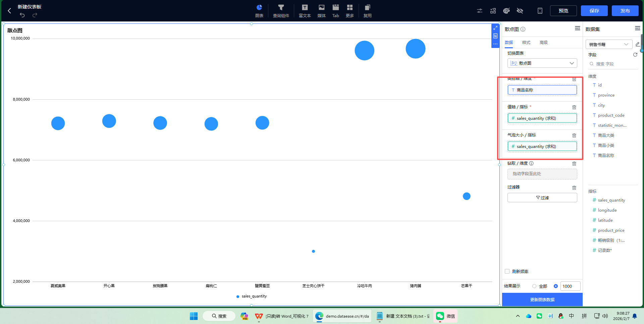Click the 搜索 字段 search field
The image size is (644, 324).
pyautogui.click(x=613, y=64)
